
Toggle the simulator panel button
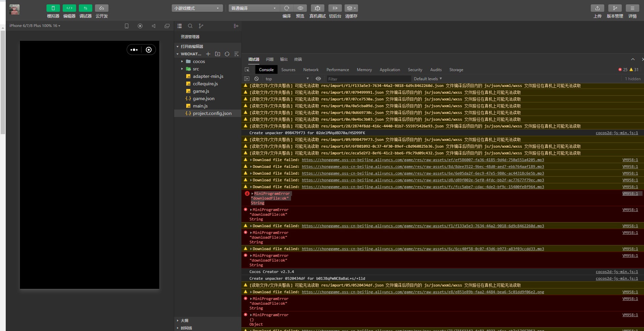point(53,8)
